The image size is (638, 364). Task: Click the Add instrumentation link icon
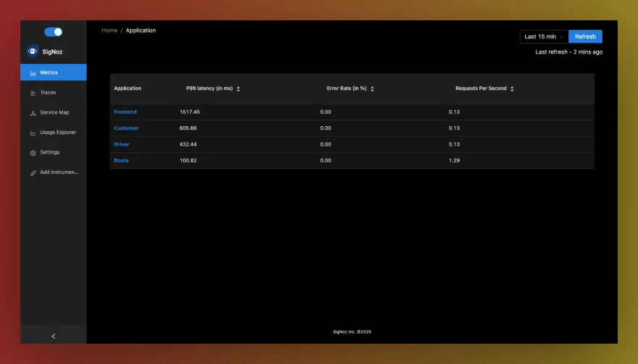point(33,173)
